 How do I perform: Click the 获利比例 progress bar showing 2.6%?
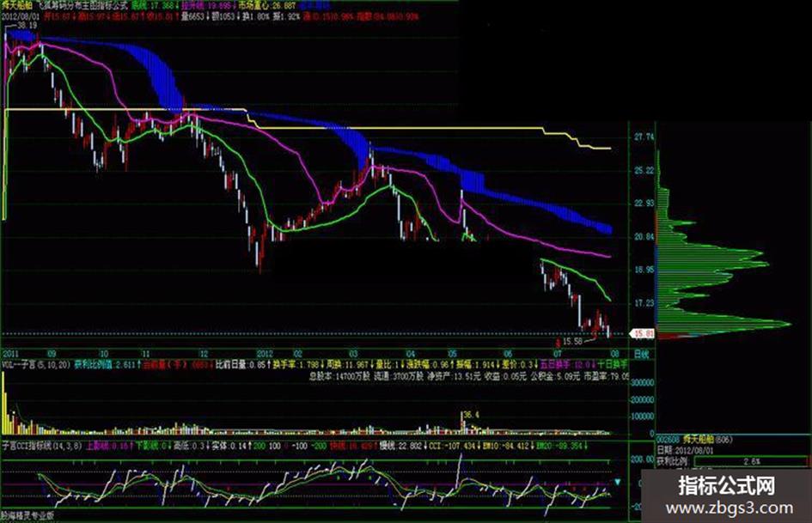tap(750, 461)
